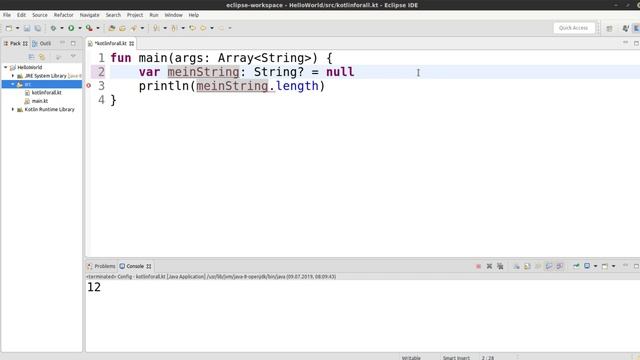Click Remove All Terminated Launches icon
This screenshot has height=360, width=640.
coord(500,267)
